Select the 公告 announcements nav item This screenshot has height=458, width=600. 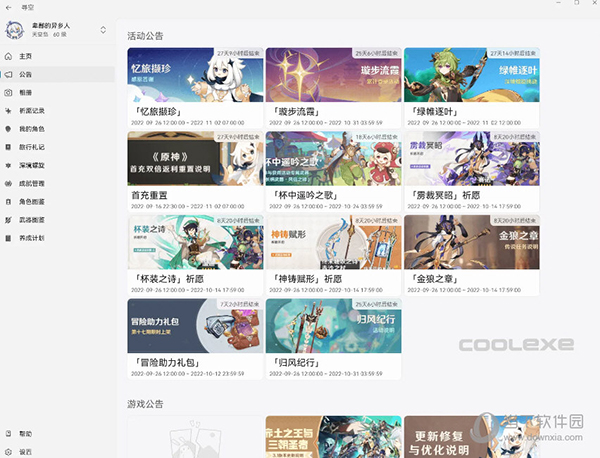click(57, 74)
